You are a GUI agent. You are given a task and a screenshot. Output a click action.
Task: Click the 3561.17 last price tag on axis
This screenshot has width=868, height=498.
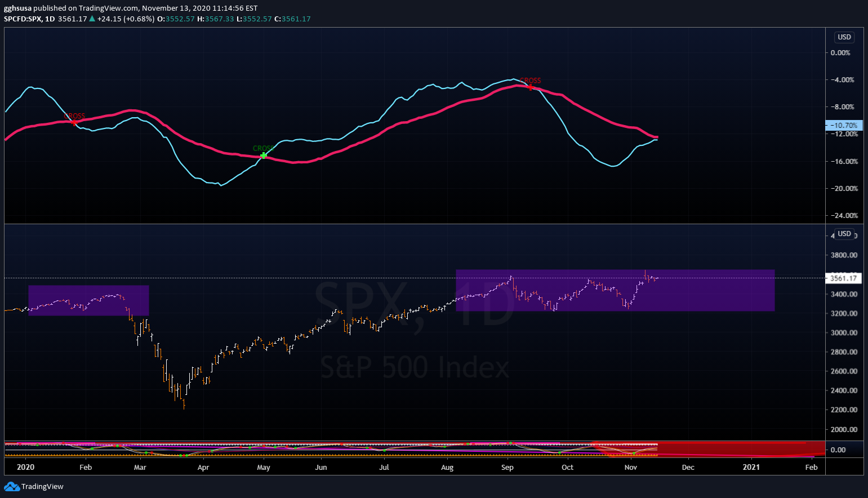(x=843, y=278)
